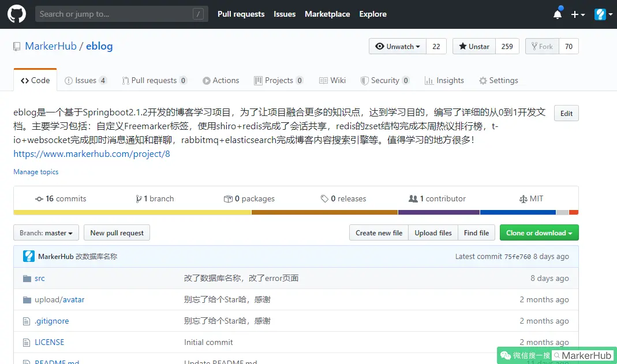The height and width of the screenshot is (364, 617).
Task: Click blue language bar segment
Action: tap(518, 212)
